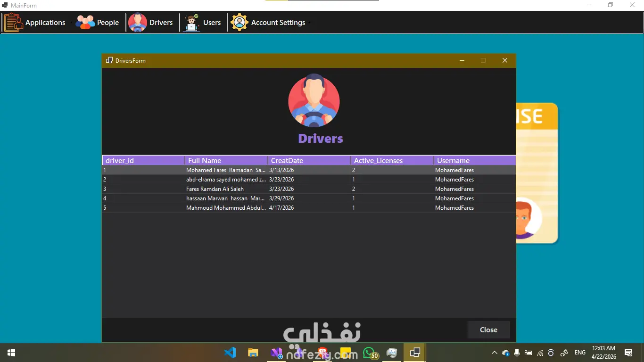Click the microphone tray icon
The width and height of the screenshot is (644, 362).
[x=517, y=353]
